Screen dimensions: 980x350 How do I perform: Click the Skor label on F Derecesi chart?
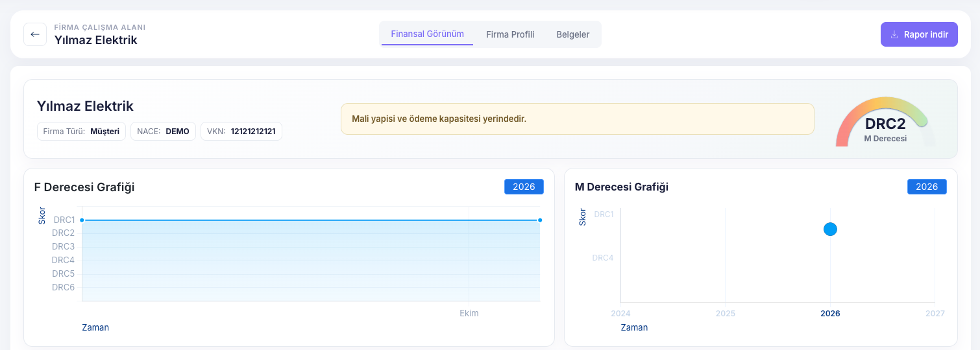click(42, 216)
